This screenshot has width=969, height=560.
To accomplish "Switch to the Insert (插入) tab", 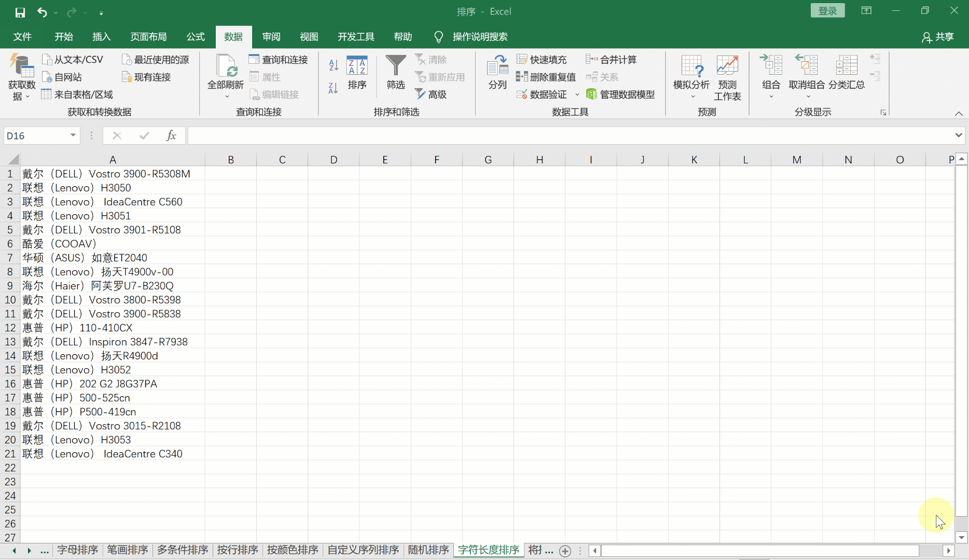I will [x=102, y=37].
